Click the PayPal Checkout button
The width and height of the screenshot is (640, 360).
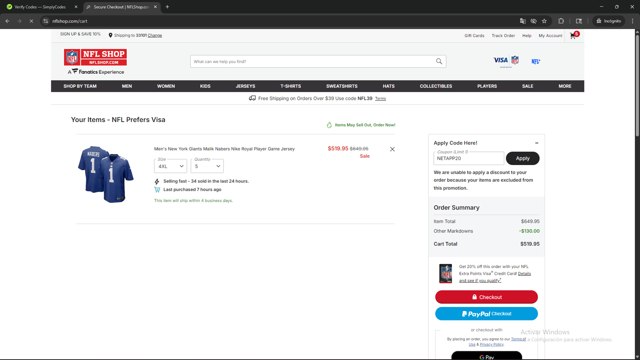tap(486, 314)
